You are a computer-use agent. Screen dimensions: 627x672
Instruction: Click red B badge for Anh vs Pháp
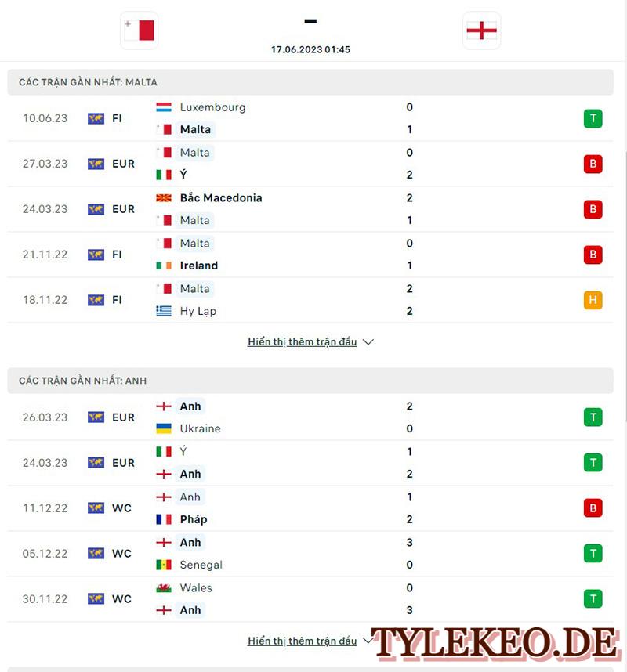tap(593, 508)
